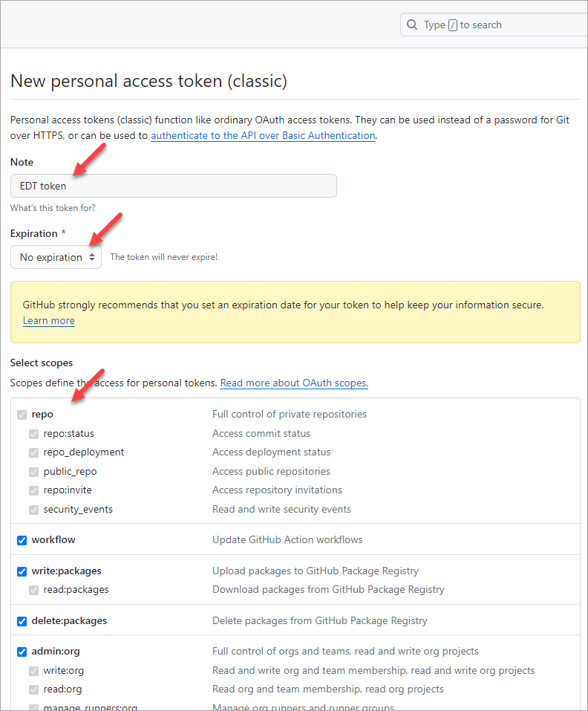This screenshot has height=711, width=588.
Task: Click the search magnifier icon
Action: (412, 25)
